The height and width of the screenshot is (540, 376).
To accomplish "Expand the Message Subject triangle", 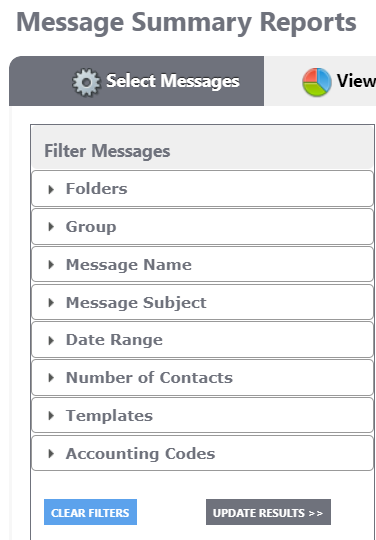I will (51, 302).
